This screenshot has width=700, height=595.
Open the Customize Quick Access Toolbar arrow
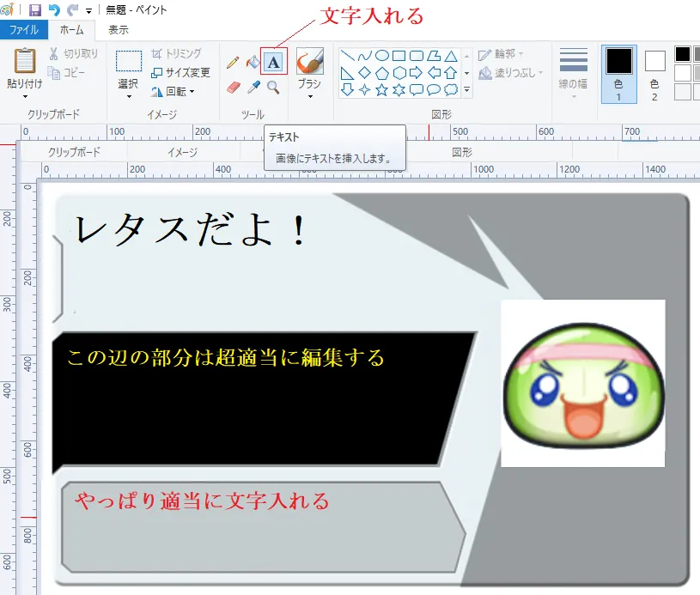coord(88,10)
